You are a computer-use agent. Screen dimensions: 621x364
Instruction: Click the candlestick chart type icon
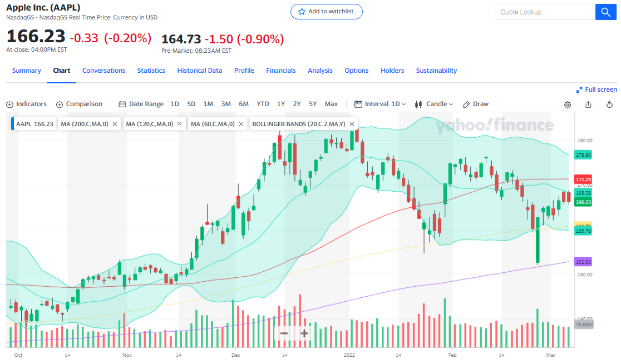(x=418, y=104)
